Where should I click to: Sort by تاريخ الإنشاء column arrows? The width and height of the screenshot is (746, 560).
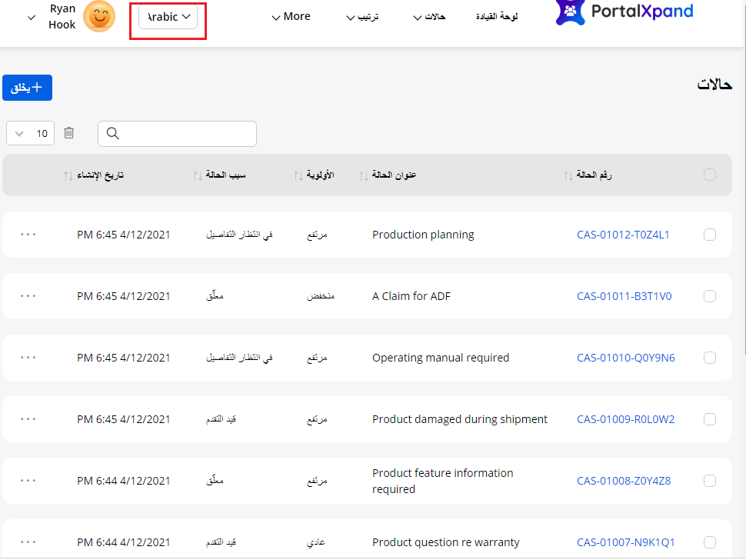click(68, 175)
